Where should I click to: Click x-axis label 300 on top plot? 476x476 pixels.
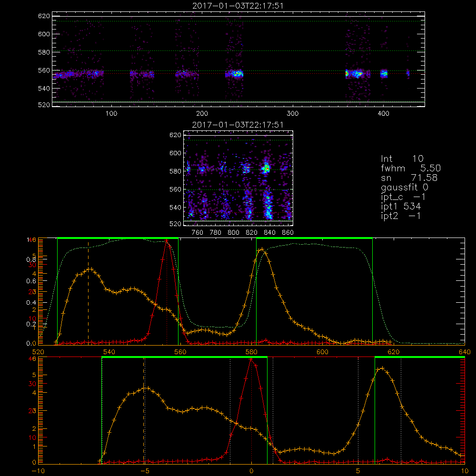click(x=293, y=114)
